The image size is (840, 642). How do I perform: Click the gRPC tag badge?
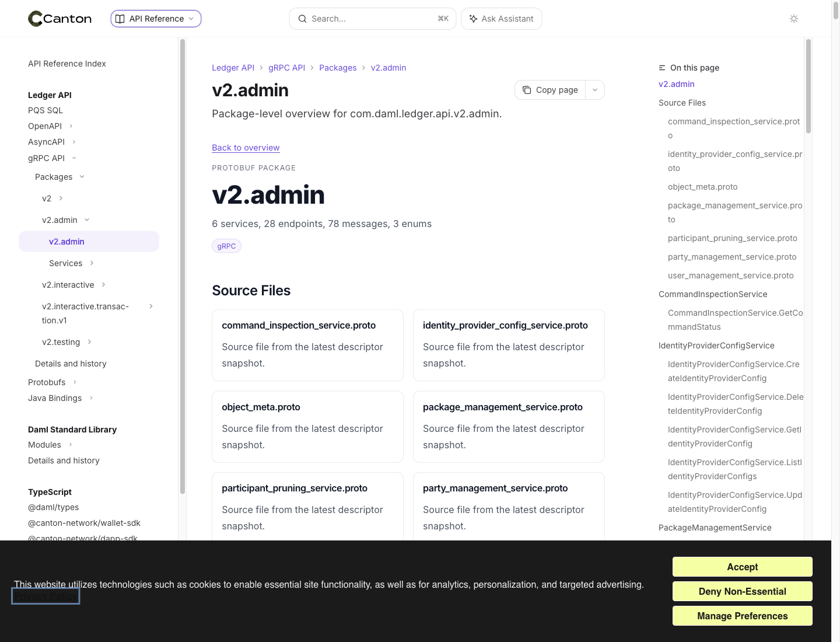tap(226, 246)
